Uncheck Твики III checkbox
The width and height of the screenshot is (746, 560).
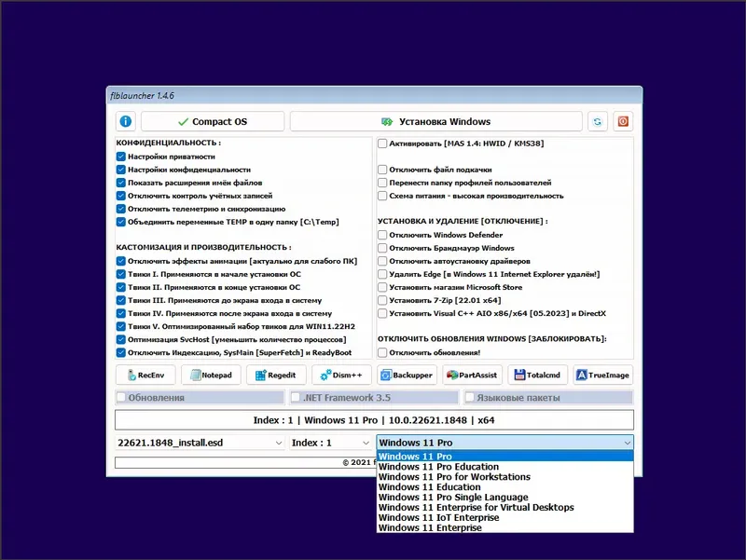[x=121, y=300]
